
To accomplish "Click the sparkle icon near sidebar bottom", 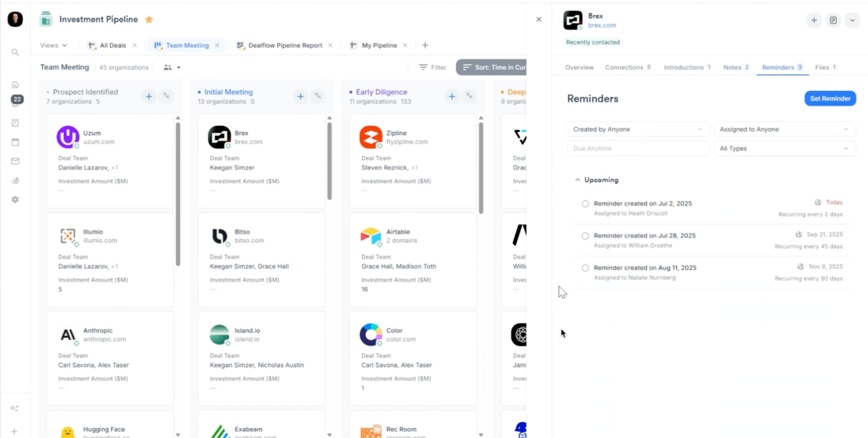I will click(x=15, y=408).
